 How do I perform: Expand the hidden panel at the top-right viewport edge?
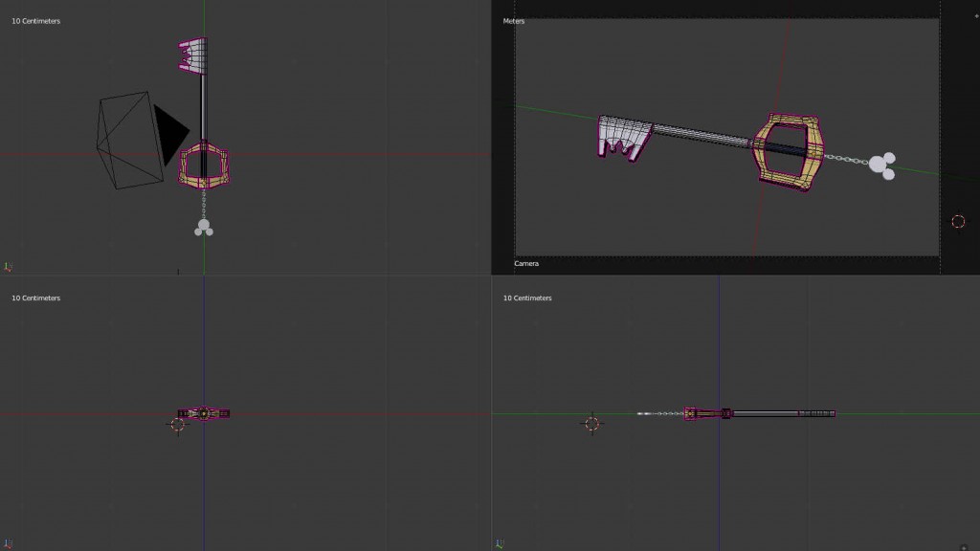click(975, 15)
